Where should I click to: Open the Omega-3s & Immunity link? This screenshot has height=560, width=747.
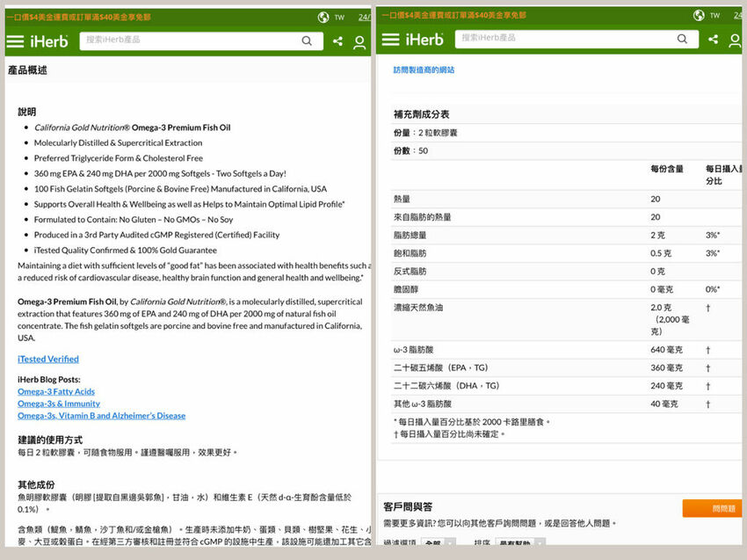(x=59, y=404)
